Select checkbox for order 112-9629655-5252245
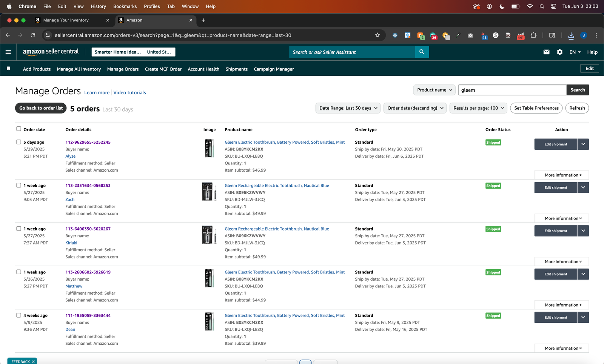The image size is (604, 364). pos(18,142)
